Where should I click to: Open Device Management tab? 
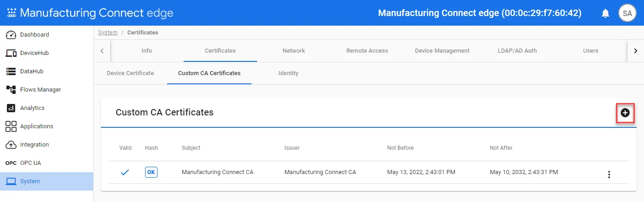click(442, 51)
